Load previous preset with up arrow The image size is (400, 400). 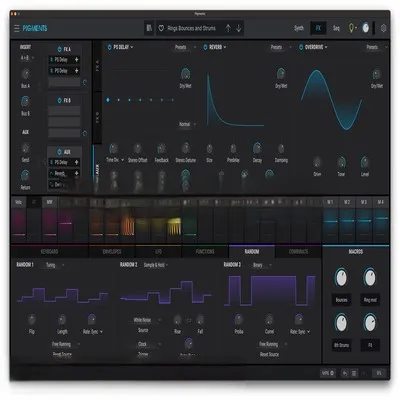[x=228, y=28]
